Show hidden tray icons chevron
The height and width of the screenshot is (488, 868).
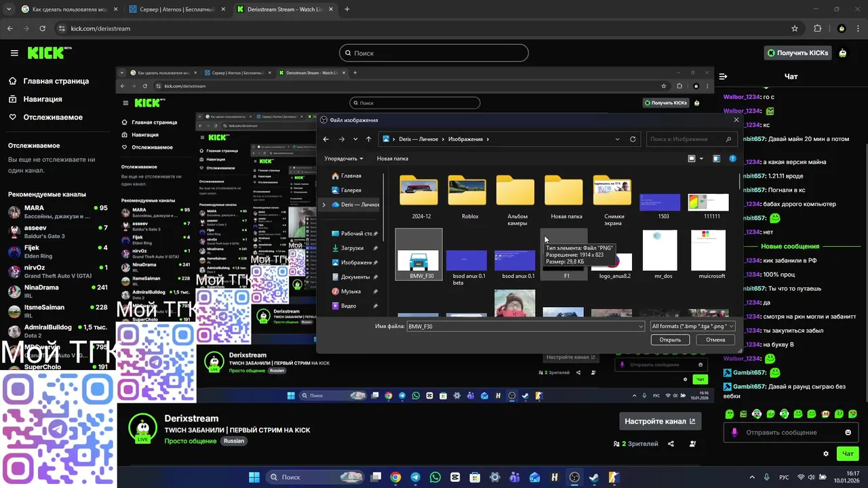[751, 477]
